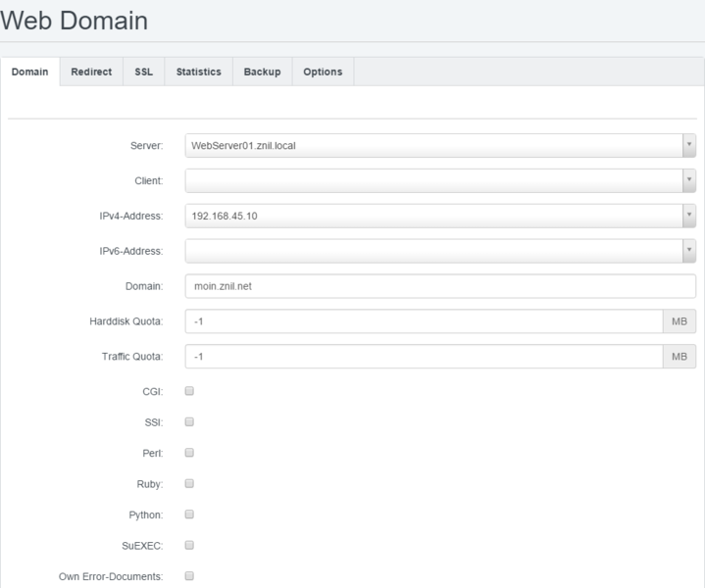Expand the Server dropdown

pyautogui.click(x=439, y=146)
